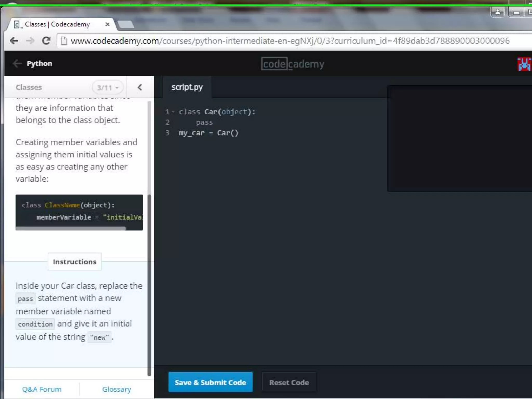Open the user avatar profile icon
This screenshot has width=532, height=399.
[524, 64]
